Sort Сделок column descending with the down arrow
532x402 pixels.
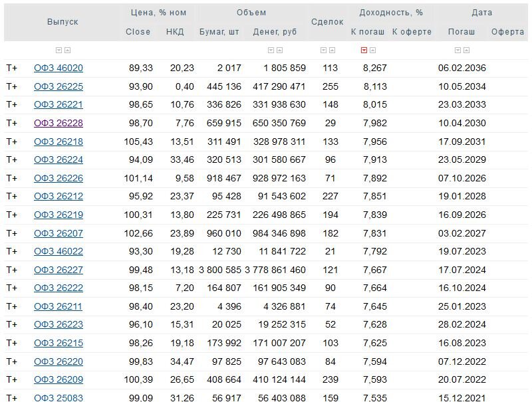point(323,50)
